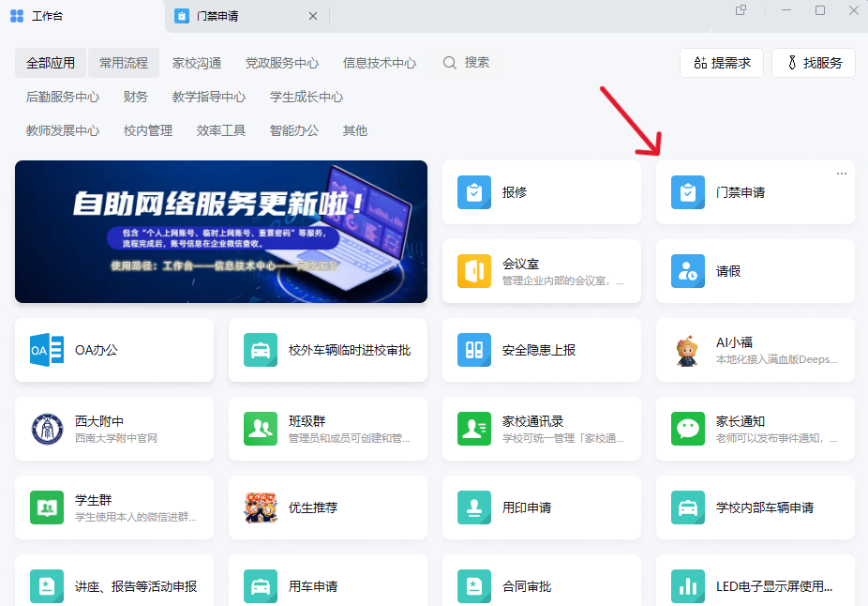This screenshot has width=868, height=606.
Task: Open the 请假 leave request icon
Action: pyautogui.click(x=688, y=271)
